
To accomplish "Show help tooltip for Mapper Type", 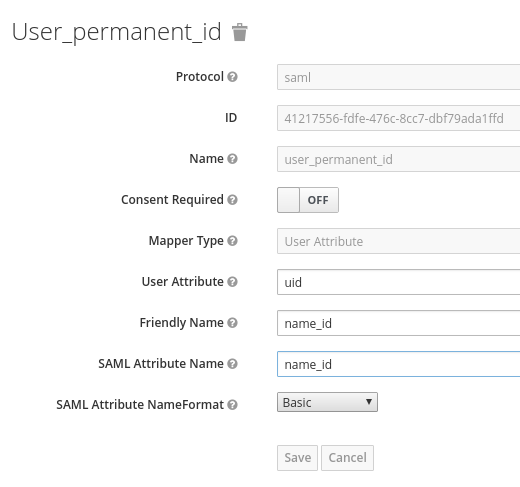I will point(232,241).
